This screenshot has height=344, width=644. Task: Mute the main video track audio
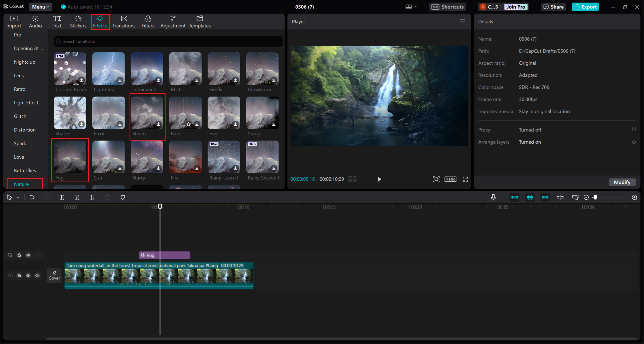tap(37, 276)
